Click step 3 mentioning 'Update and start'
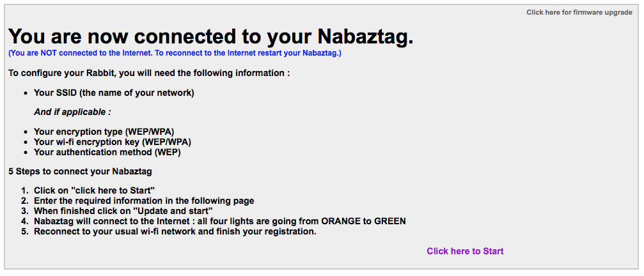Screen dimensions: 644x276 [x=123, y=211]
